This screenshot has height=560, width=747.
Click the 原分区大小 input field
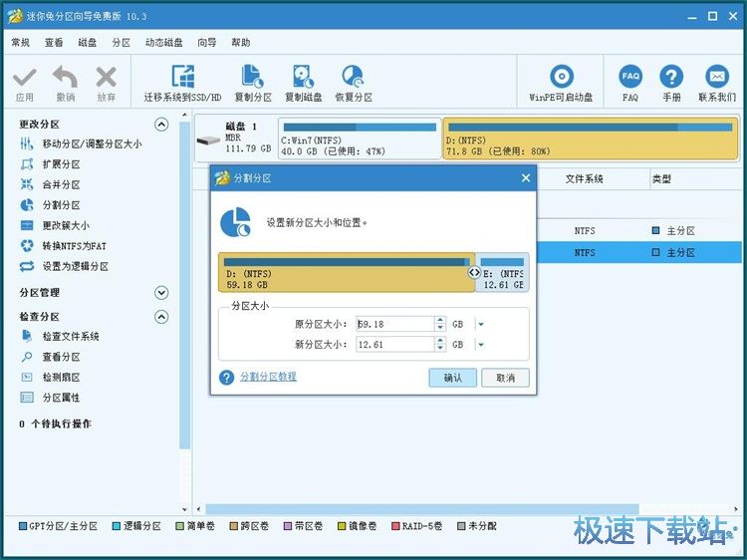click(x=395, y=324)
